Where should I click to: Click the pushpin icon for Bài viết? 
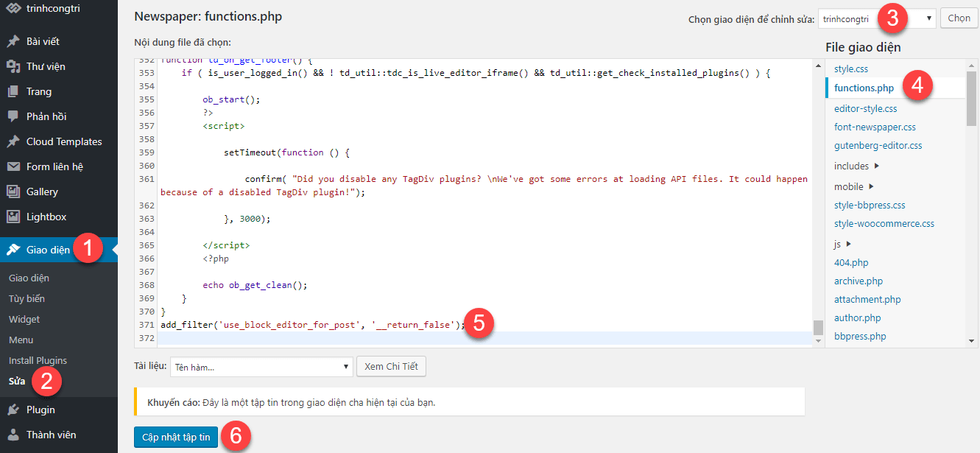pos(13,41)
